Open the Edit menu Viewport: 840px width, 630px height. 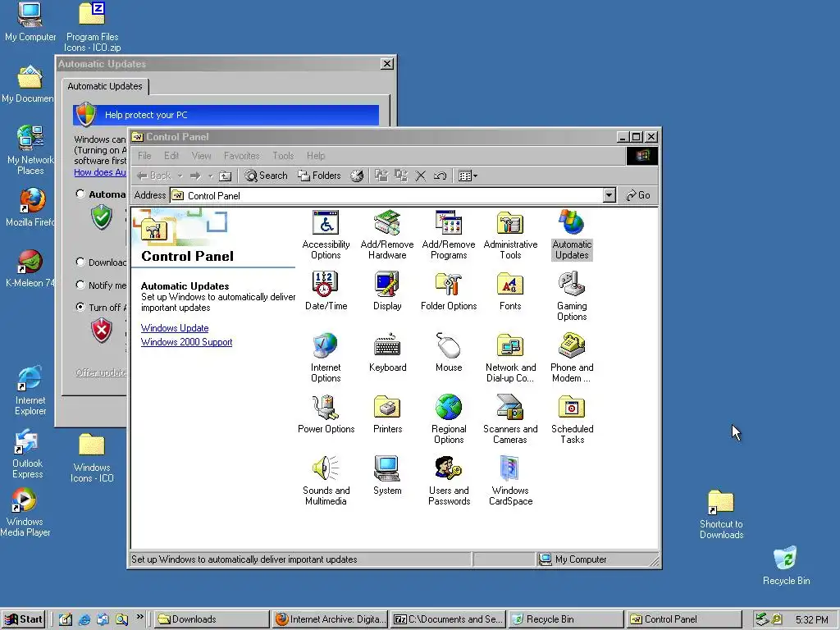pos(171,156)
